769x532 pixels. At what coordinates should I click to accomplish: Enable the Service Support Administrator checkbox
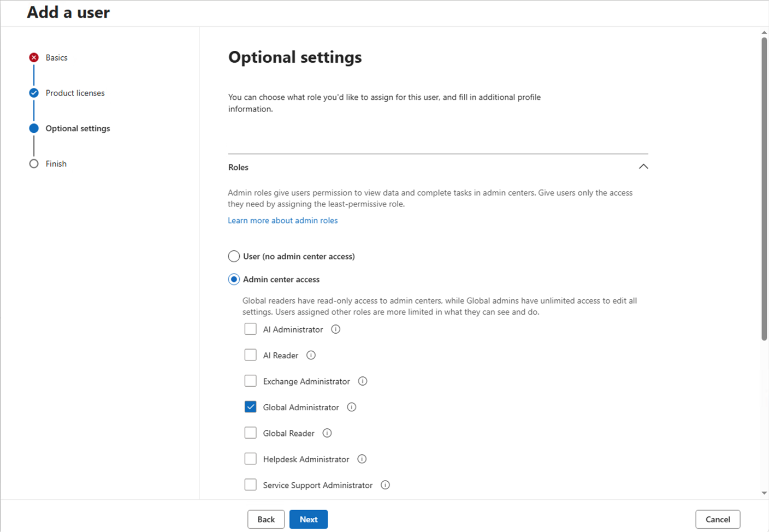[250, 484]
